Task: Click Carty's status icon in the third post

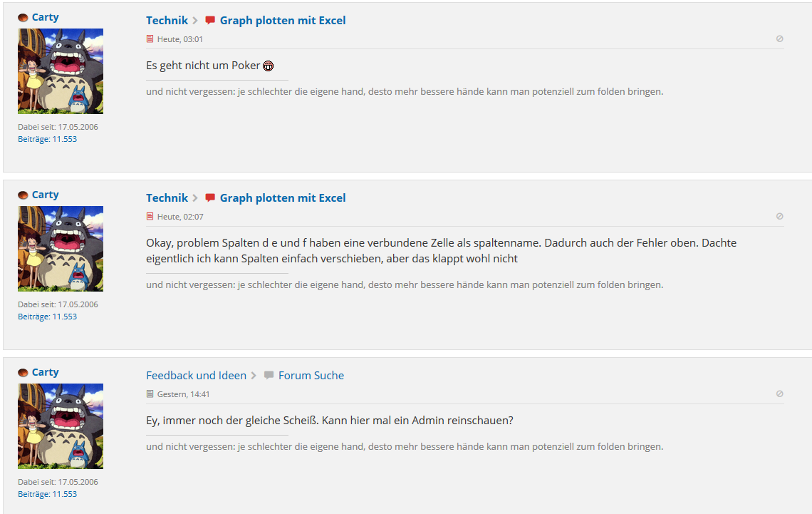Action: [x=23, y=373]
